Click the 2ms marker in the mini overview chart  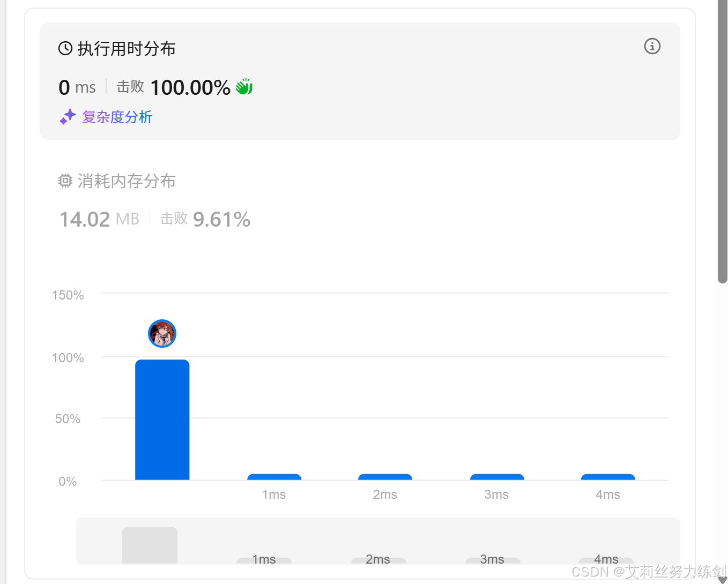tap(378, 559)
